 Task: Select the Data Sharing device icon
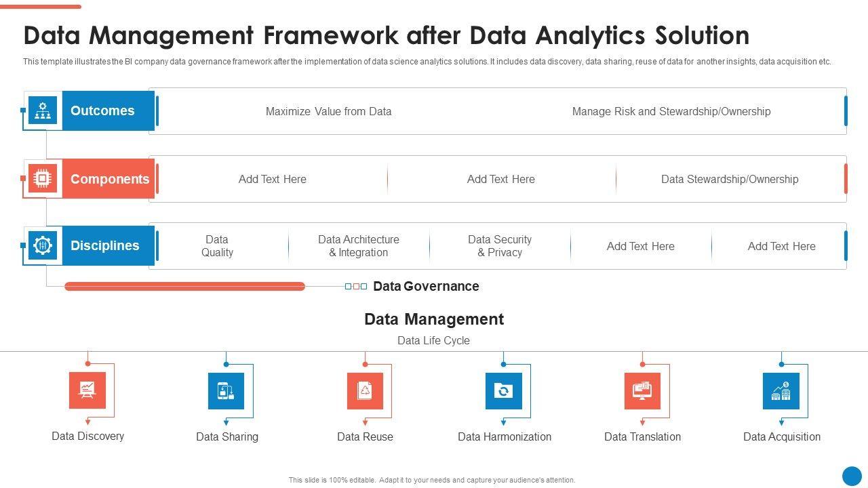coord(226,391)
